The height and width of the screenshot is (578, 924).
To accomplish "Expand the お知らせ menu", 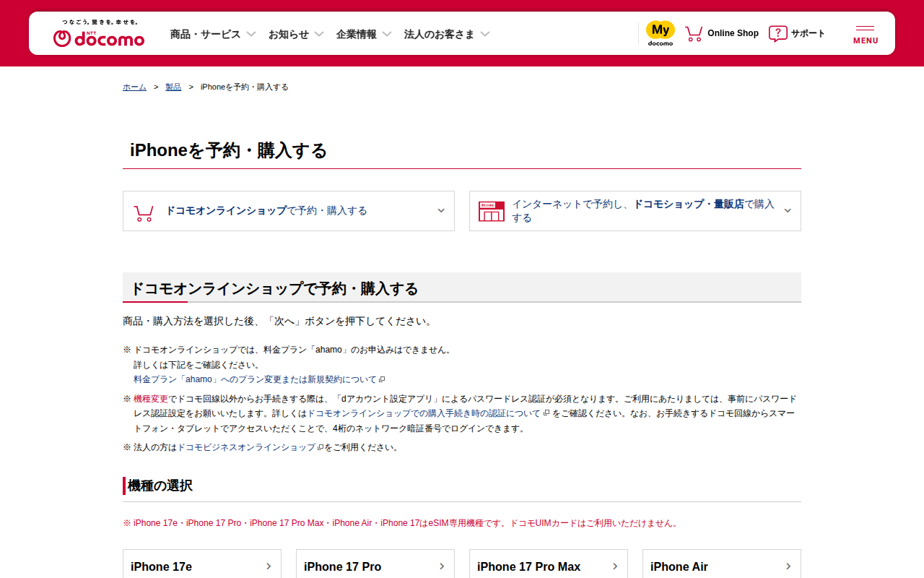I will (x=296, y=34).
